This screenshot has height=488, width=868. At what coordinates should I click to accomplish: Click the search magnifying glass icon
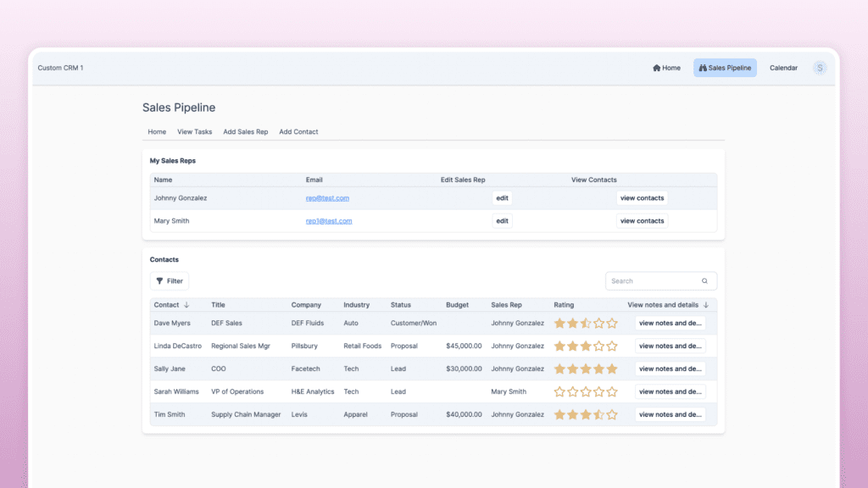click(x=704, y=280)
